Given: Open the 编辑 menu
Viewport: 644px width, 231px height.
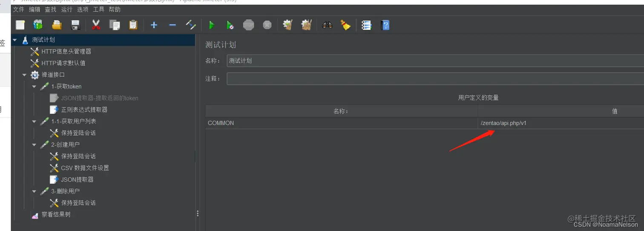Looking at the screenshot, I should click(x=34, y=9).
